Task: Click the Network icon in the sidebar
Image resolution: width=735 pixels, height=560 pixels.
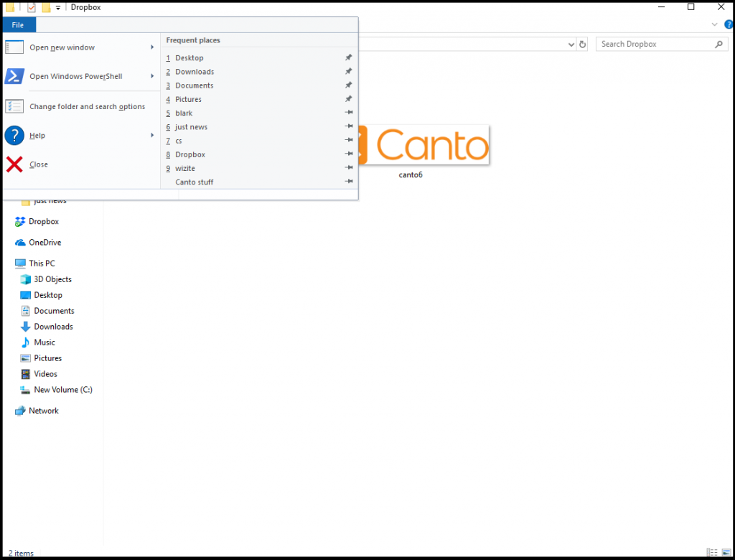Action: click(20, 411)
